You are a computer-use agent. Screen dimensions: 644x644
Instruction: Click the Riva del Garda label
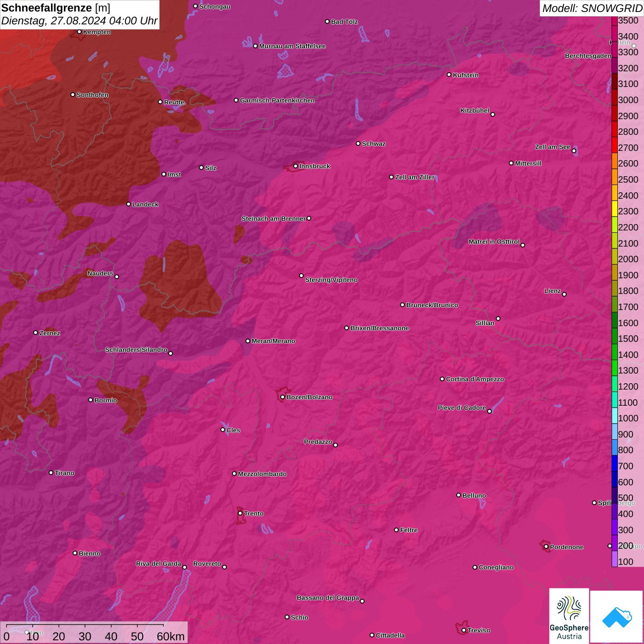pos(159,563)
